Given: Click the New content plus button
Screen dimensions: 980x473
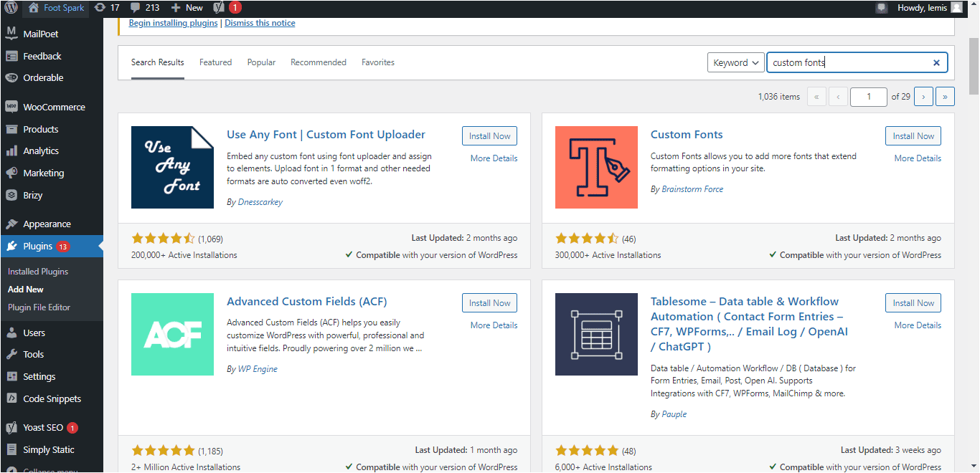Looking at the screenshot, I should (x=187, y=8).
